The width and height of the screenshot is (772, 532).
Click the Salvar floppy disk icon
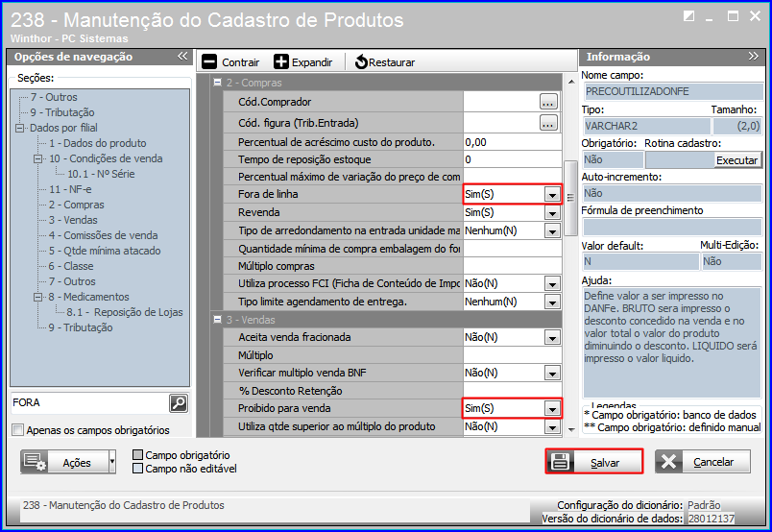tap(561, 462)
